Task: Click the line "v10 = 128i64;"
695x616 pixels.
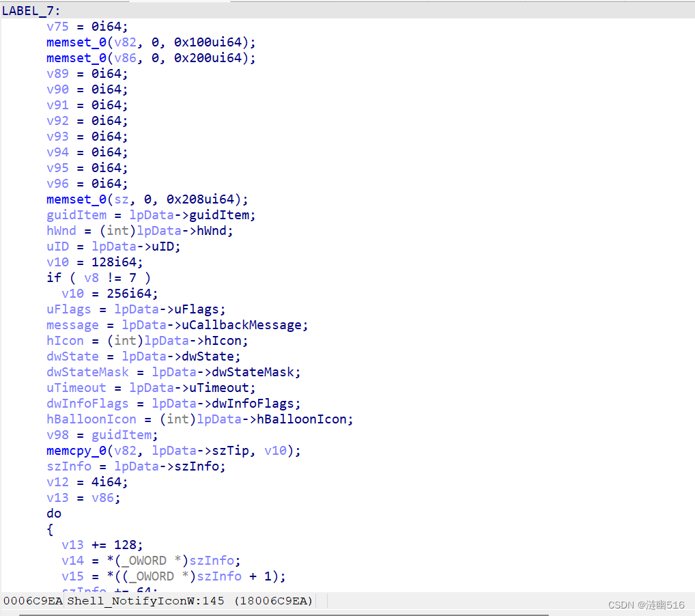Action: click(x=94, y=262)
